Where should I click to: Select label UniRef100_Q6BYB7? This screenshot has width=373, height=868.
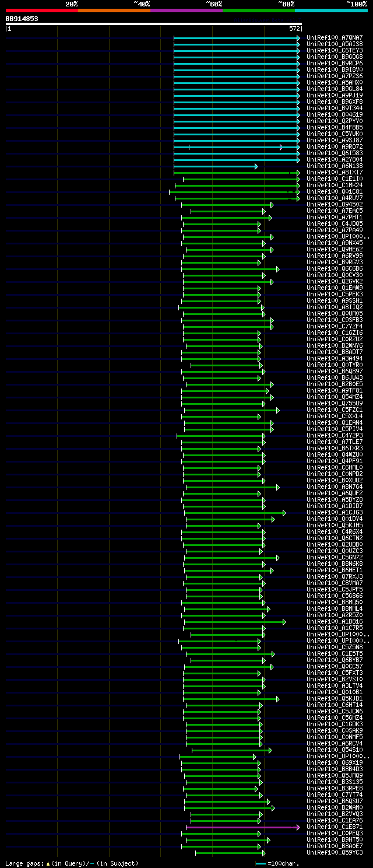(335, 660)
